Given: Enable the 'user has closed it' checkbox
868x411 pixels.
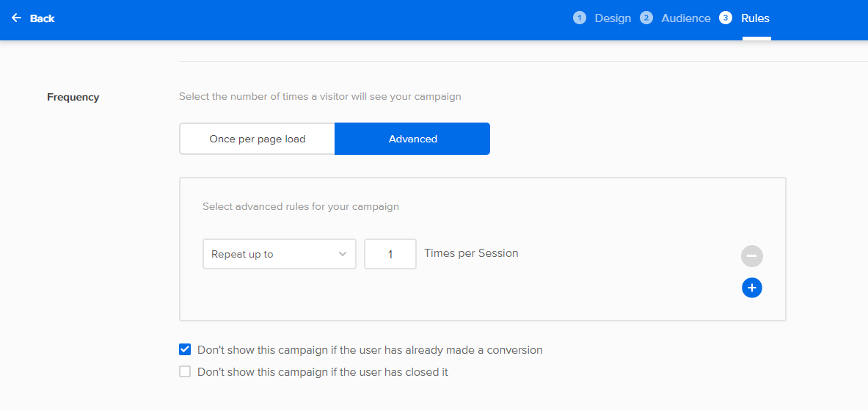Looking at the screenshot, I should 185,371.
